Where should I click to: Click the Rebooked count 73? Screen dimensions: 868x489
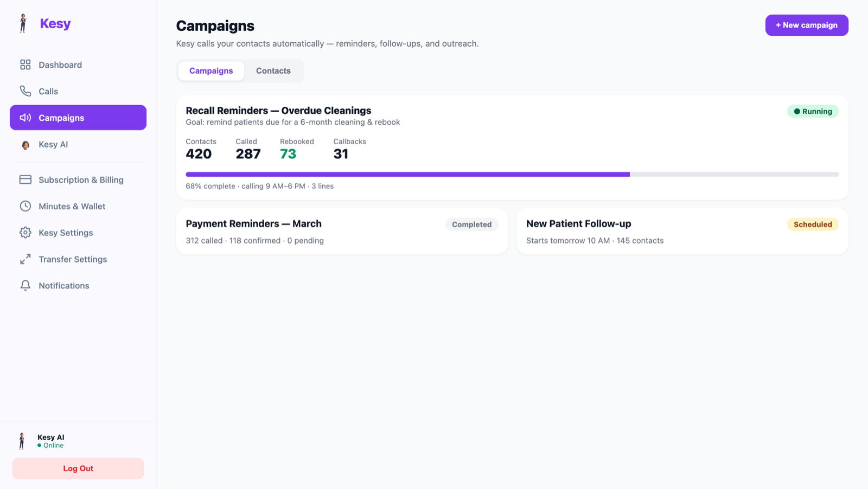coord(288,154)
